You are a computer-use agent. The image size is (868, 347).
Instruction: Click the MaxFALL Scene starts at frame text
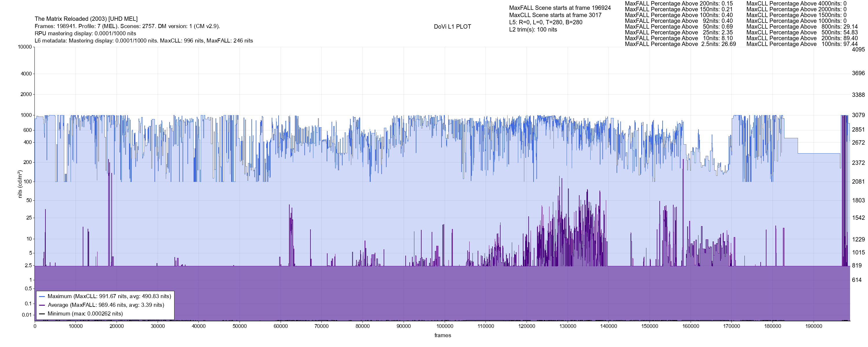click(x=560, y=8)
